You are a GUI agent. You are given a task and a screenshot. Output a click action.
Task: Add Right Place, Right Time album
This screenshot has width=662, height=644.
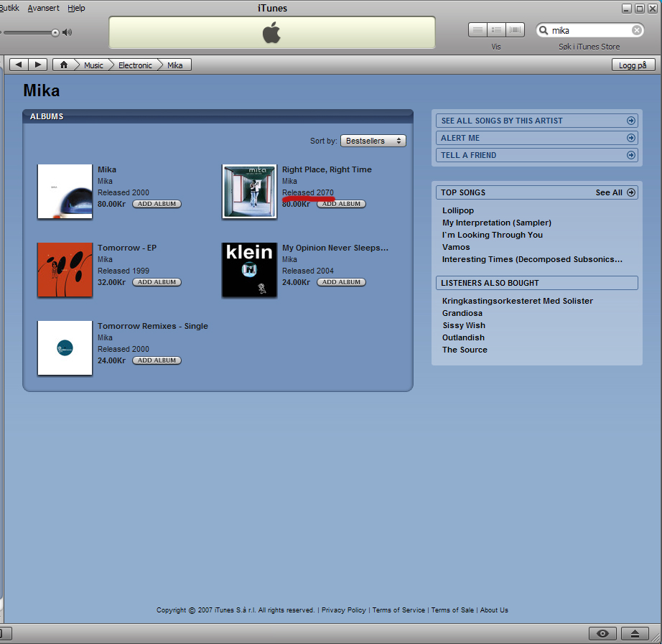(341, 204)
